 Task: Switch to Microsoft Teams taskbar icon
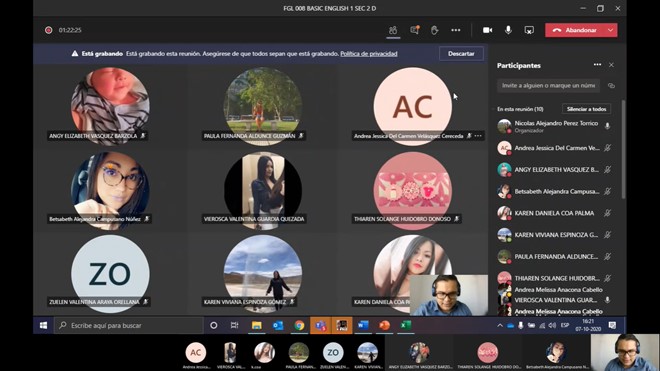tap(321, 325)
